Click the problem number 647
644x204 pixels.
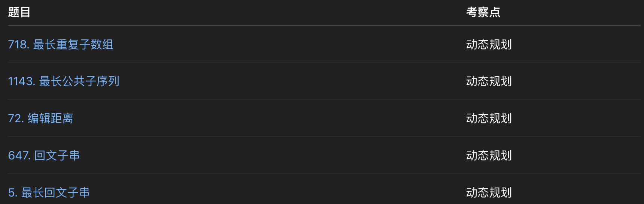pos(19,156)
